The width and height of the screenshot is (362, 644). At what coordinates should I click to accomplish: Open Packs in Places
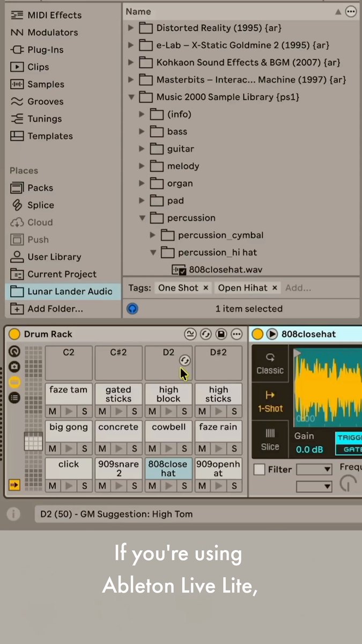pyautogui.click(x=32, y=188)
